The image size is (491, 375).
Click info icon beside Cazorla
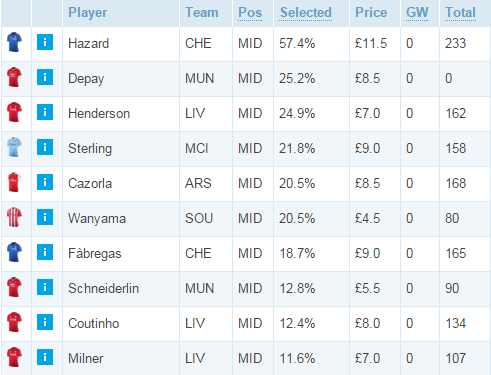[x=45, y=182]
